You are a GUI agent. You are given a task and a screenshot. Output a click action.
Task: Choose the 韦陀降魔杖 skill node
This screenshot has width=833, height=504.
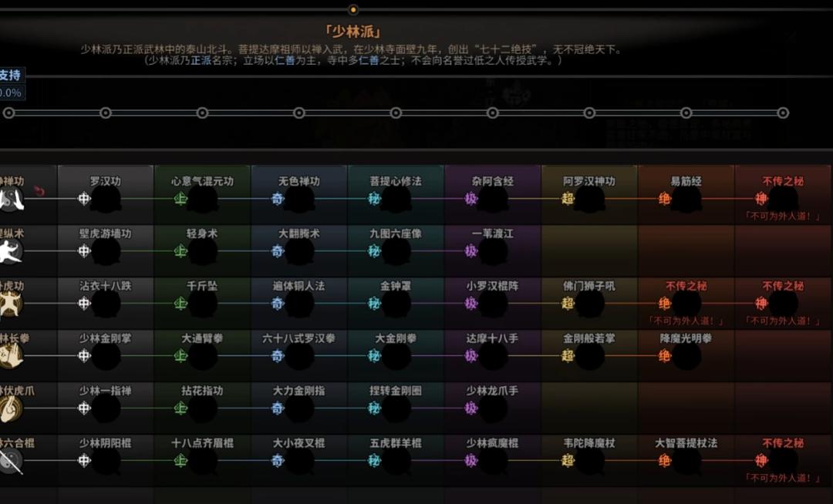coord(589,461)
